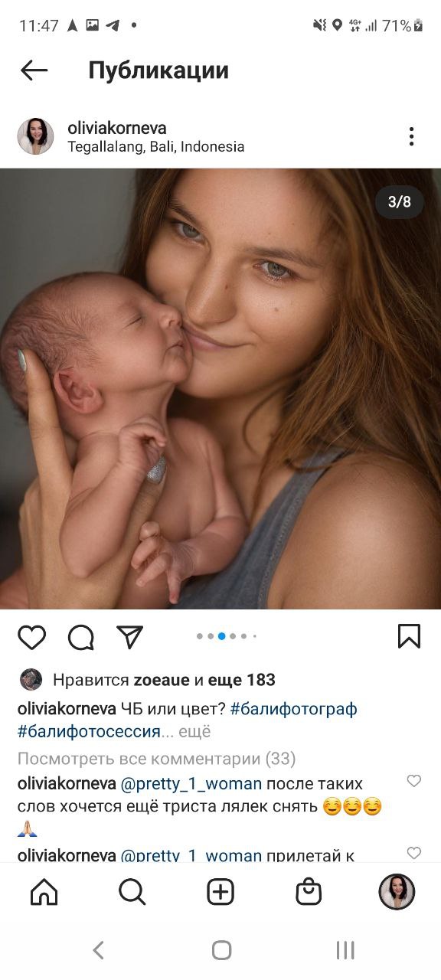Open your profile from bottom bar avatar

[397, 892]
